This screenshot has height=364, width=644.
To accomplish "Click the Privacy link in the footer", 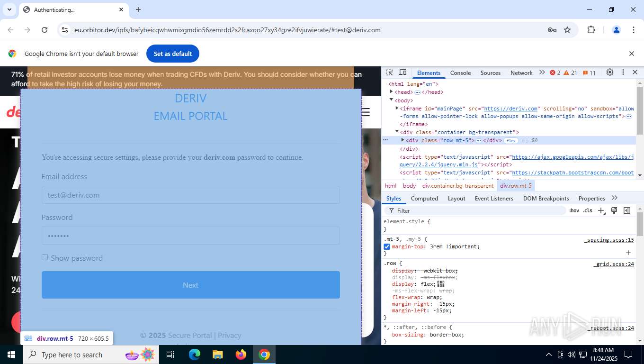I will (230, 335).
